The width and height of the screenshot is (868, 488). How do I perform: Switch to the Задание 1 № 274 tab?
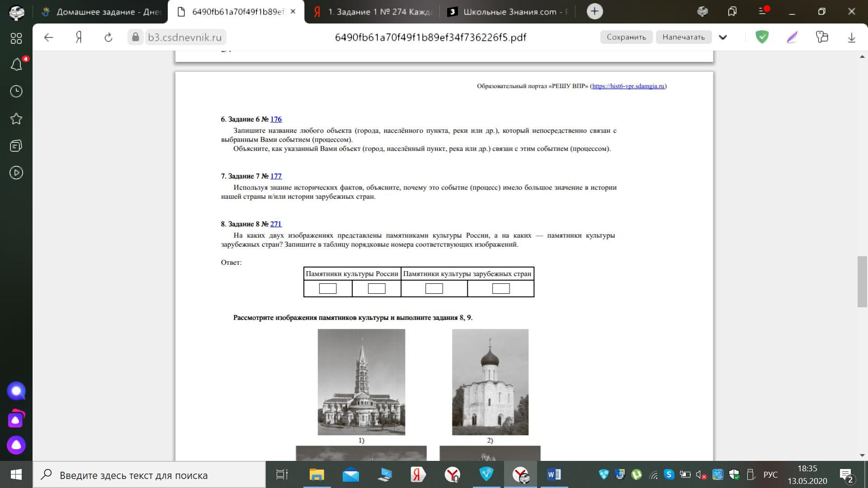(373, 12)
